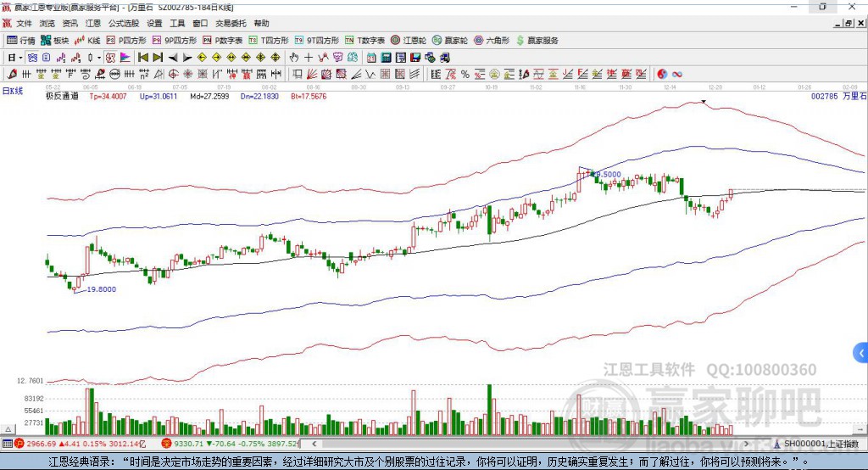
Task: Select the red fan lines tool
Action: click(311, 74)
